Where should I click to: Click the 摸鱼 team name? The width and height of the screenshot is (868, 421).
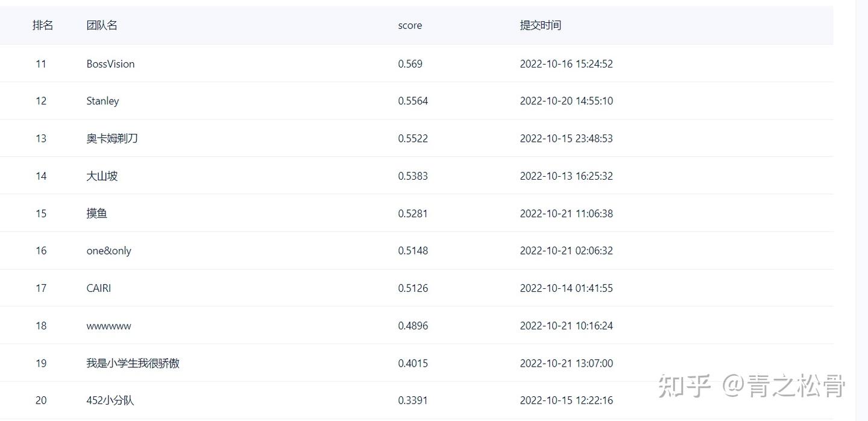[x=96, y=214]
